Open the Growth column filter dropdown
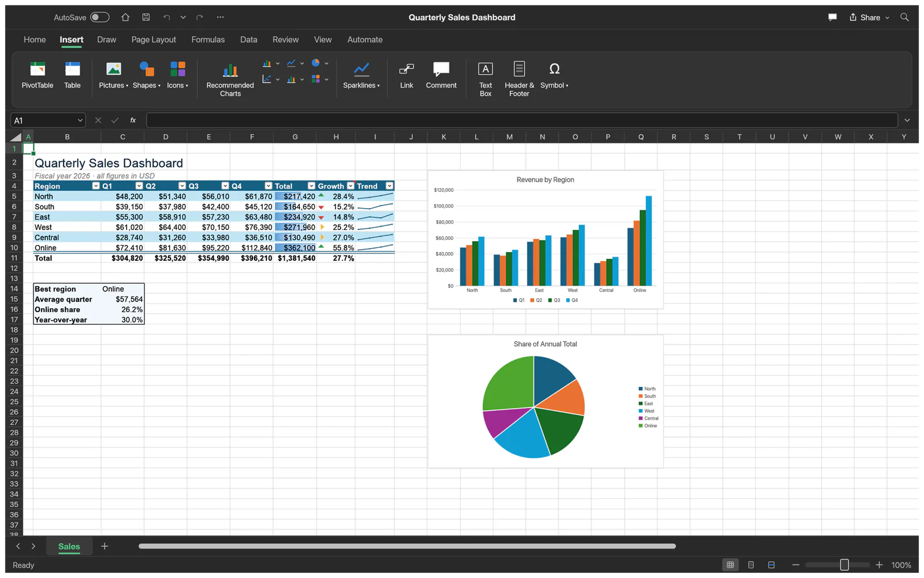 [x=351, y=186]
